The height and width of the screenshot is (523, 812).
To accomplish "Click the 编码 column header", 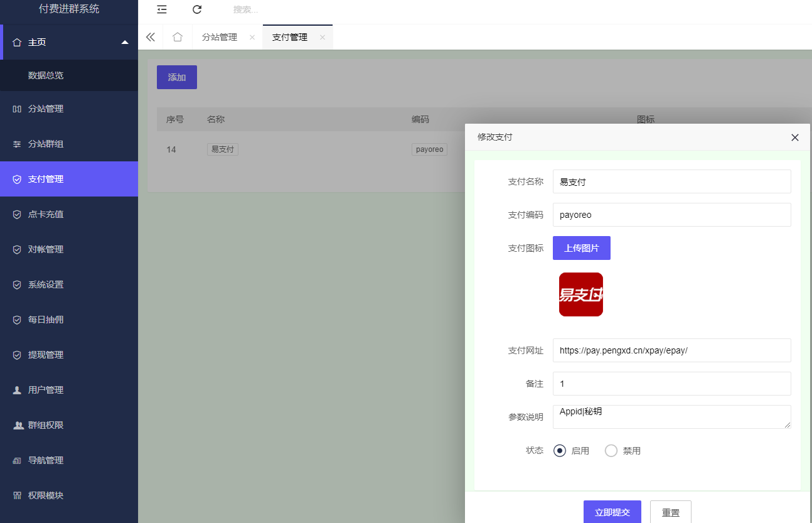I will point(420,119).
